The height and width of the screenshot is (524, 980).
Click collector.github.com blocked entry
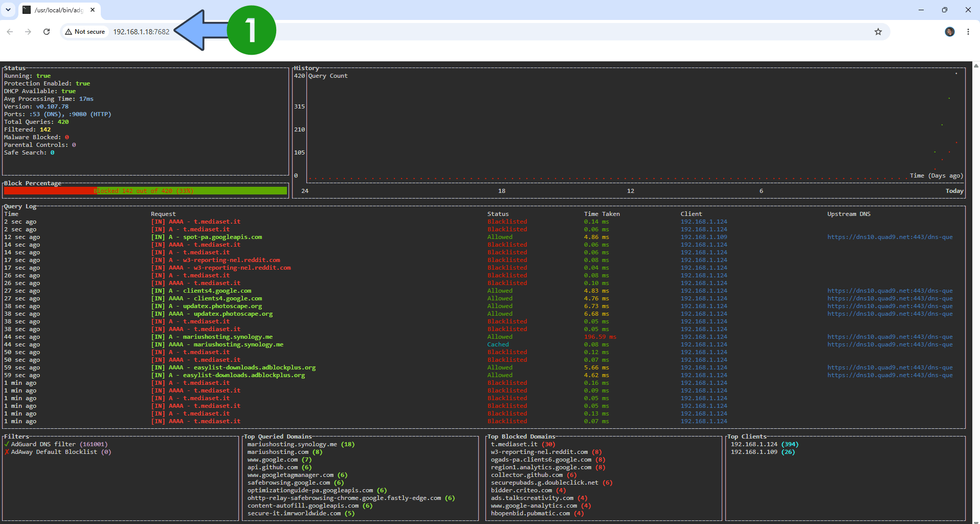point(533,475)
